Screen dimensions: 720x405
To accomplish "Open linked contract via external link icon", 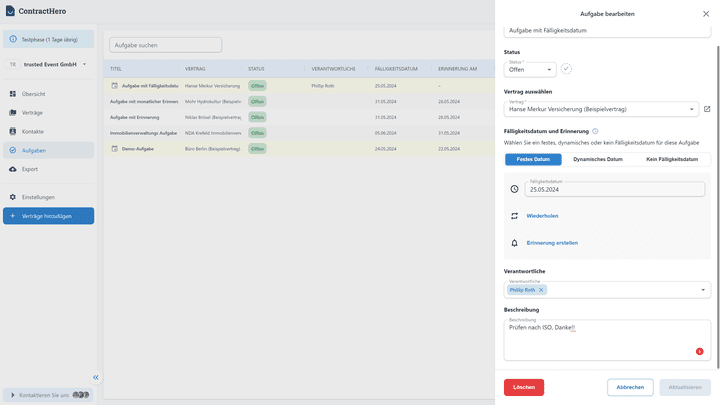I will [707, 109].
